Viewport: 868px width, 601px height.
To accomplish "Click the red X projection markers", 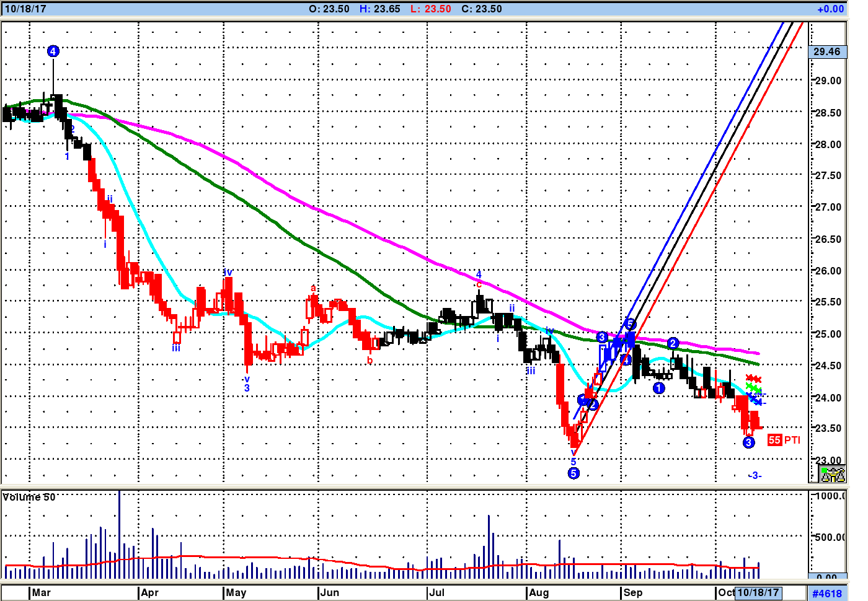I will click(753, 379).
